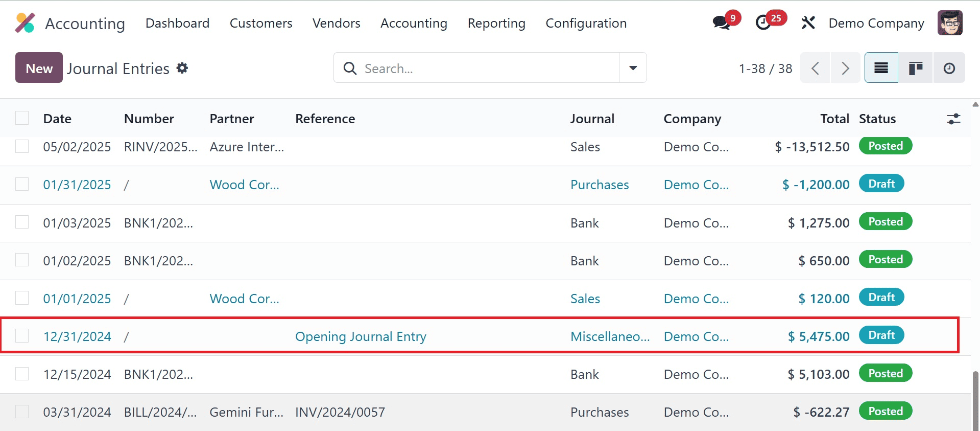Select the 12/31/2024 Opening Journal Entry checkbox
980x431 pixels.
[22, 335]
